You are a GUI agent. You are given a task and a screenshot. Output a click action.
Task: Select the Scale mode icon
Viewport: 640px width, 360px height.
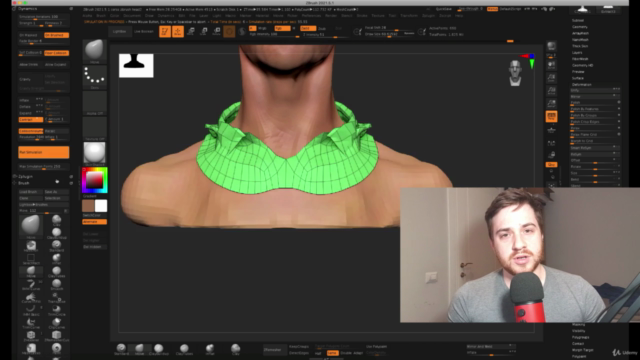tap(204, 31)
